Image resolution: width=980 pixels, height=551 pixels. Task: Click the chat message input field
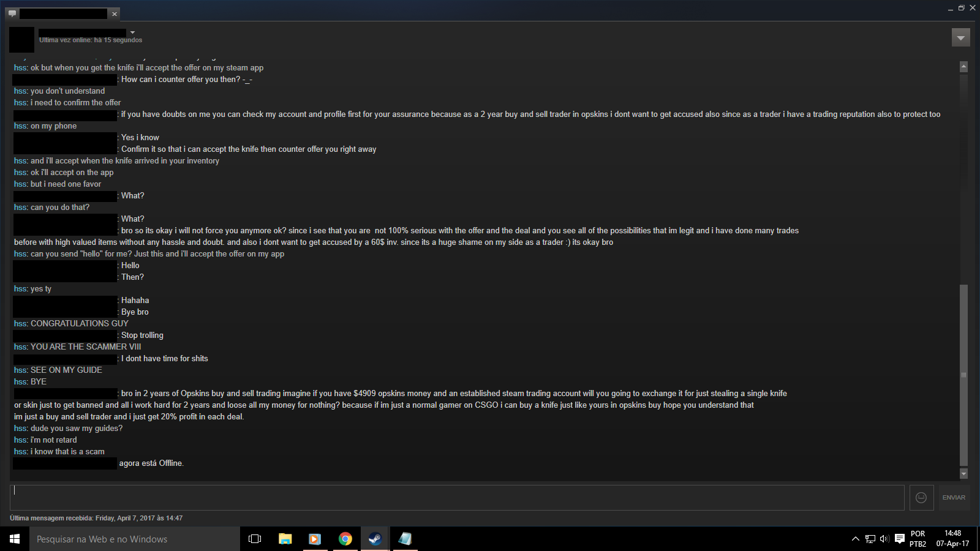click(457, 498)
